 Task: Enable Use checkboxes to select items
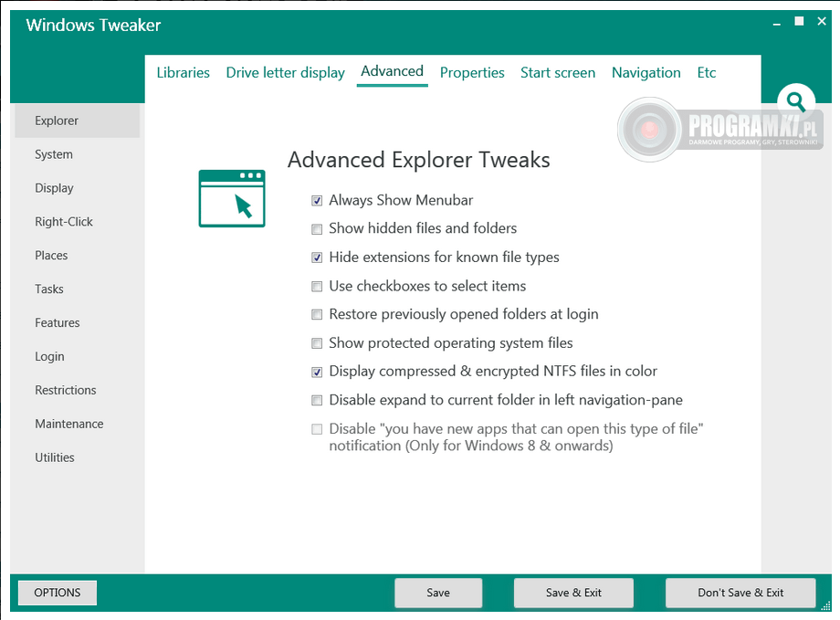[x=317, y=286]
